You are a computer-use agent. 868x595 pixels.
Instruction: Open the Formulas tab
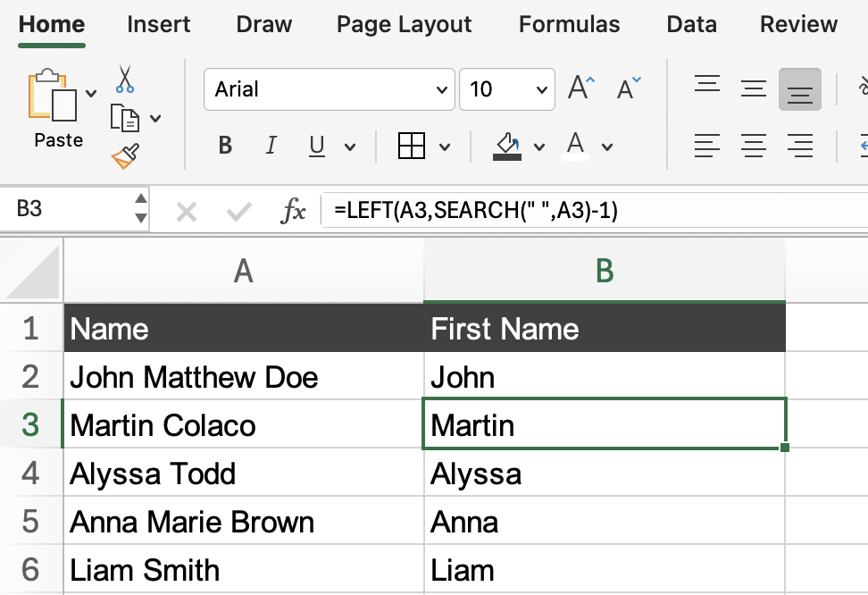point(569,24)
